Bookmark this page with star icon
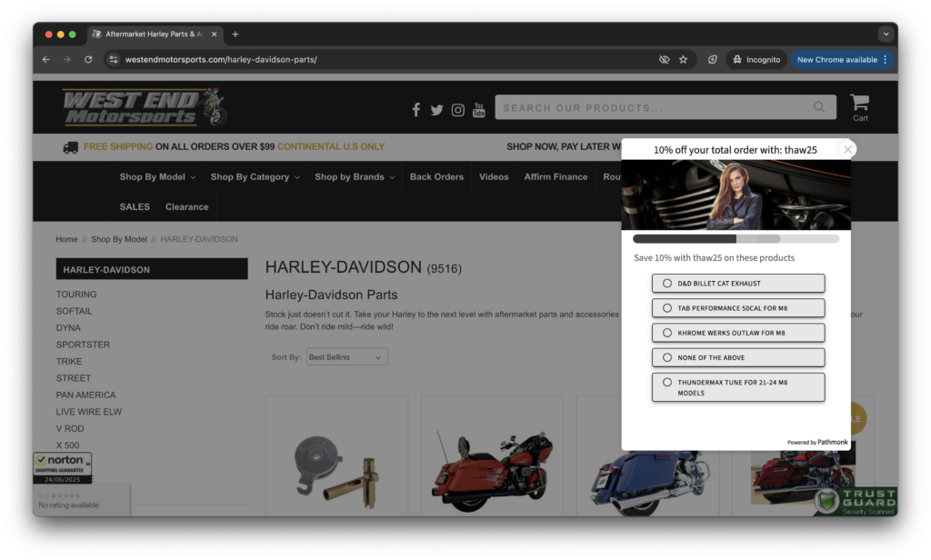This screenshot has height=560, width=931. 683,60
